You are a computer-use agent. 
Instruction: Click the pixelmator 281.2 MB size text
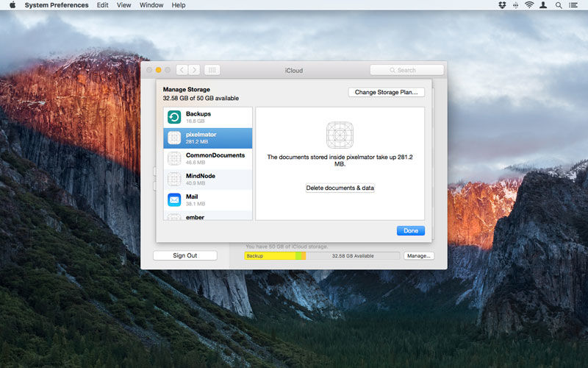coord(196,141)
